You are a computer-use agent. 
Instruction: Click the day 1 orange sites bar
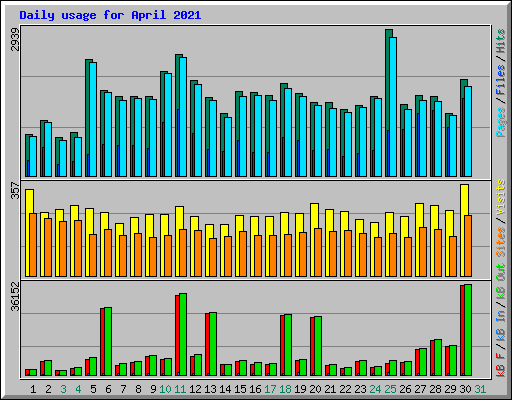(x=33, y=245)
